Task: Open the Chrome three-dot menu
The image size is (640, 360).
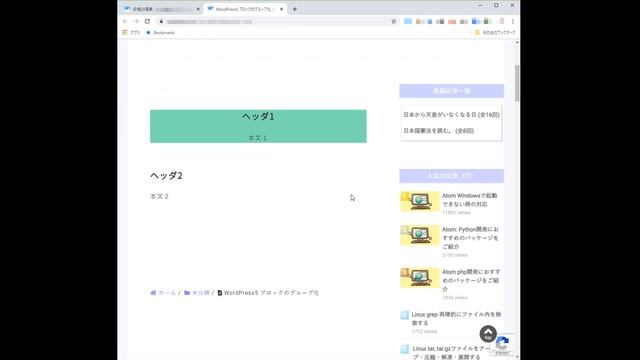Action: click(x=513, y=21)
